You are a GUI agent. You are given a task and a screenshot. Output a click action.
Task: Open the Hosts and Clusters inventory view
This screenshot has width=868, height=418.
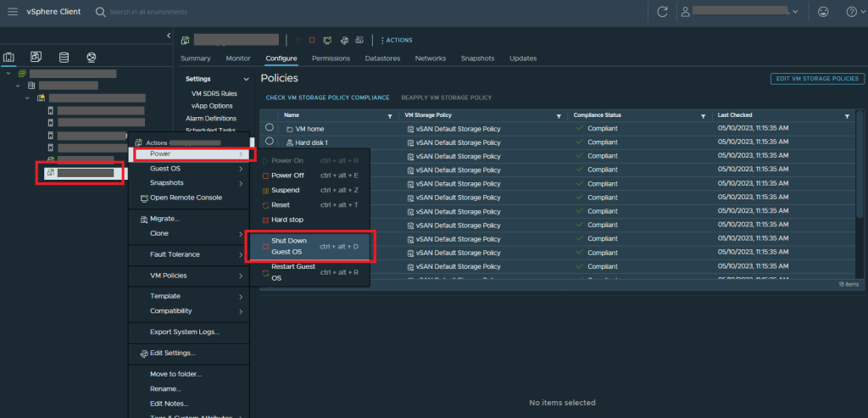[x=9, y=58]
